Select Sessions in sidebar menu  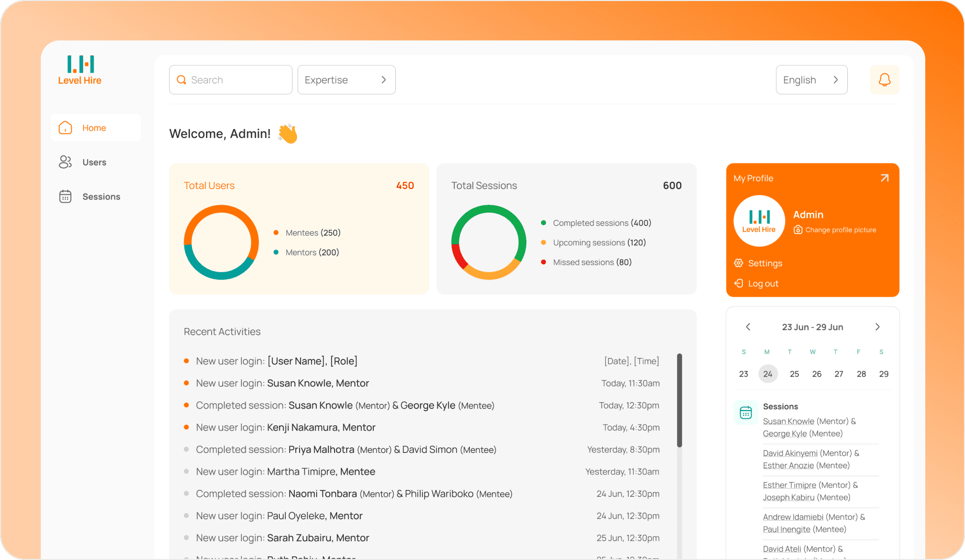point(96,196)
